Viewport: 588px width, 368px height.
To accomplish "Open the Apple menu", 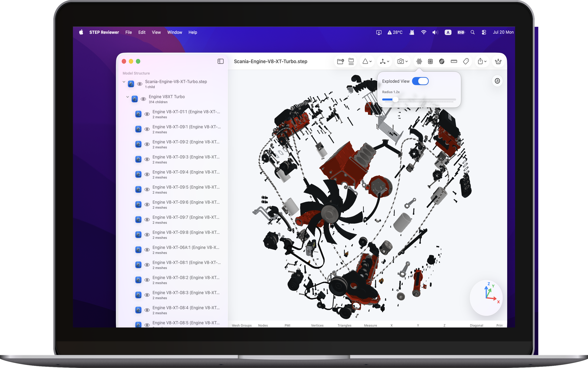I will 81,32.
